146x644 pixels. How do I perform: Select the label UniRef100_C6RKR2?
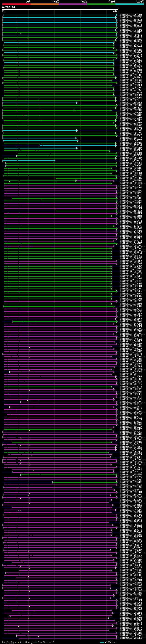[131, 565]
